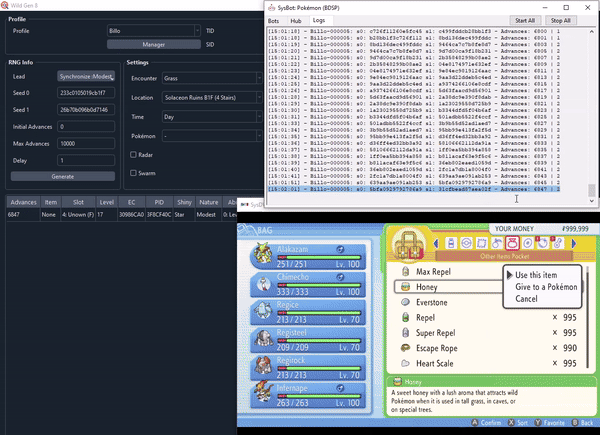Click the Initial Advances field
The height and width of the screenshot is (435, 600).
point(86,127)
